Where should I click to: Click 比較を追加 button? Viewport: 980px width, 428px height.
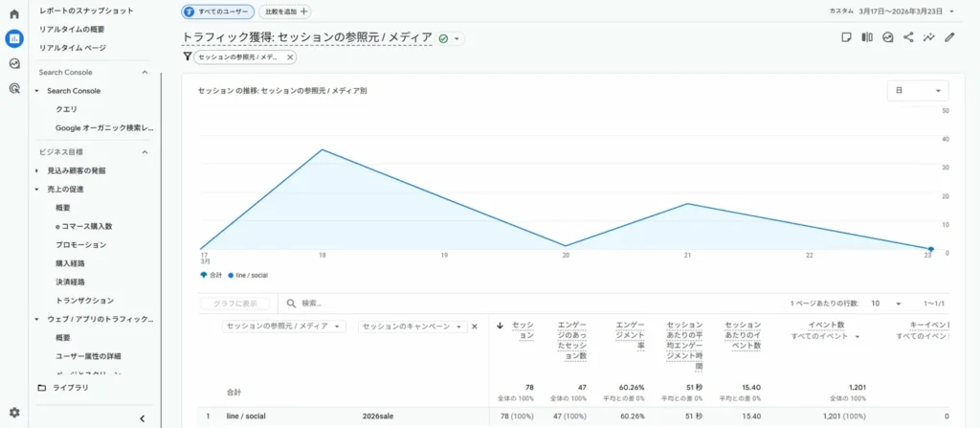285,11
